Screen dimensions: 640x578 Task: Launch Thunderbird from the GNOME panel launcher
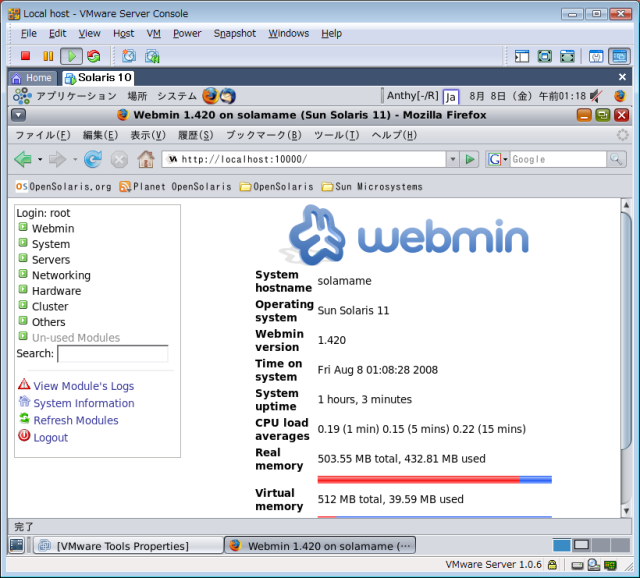[x=228, y=96]
